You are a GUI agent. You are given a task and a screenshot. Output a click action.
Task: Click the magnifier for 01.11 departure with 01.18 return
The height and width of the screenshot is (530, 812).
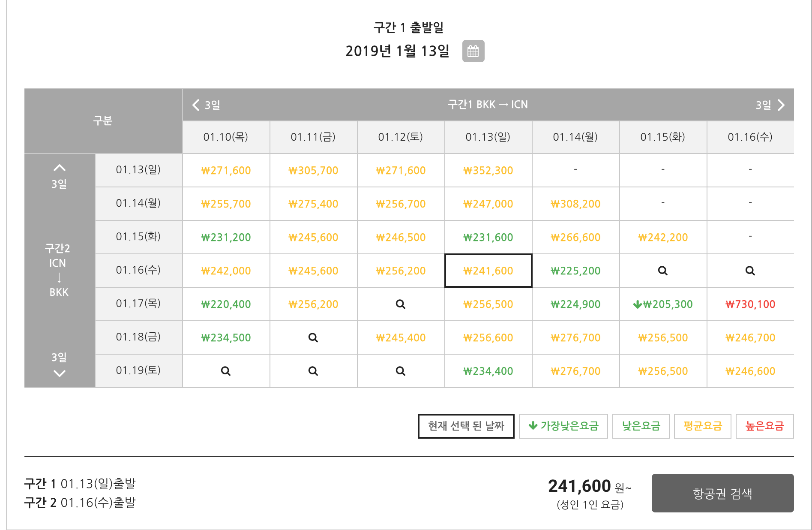[x=313, y=337]
